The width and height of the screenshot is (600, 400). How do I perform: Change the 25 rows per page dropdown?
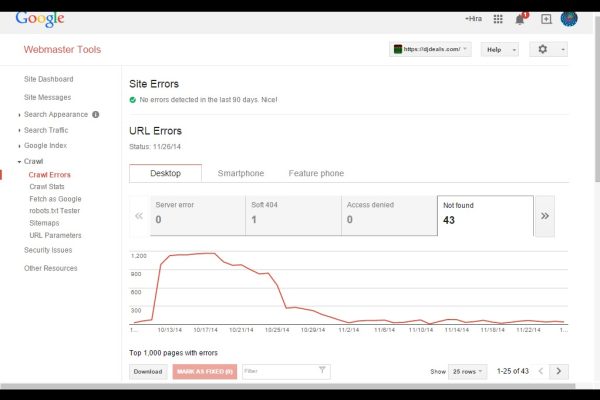click(467, 371)
